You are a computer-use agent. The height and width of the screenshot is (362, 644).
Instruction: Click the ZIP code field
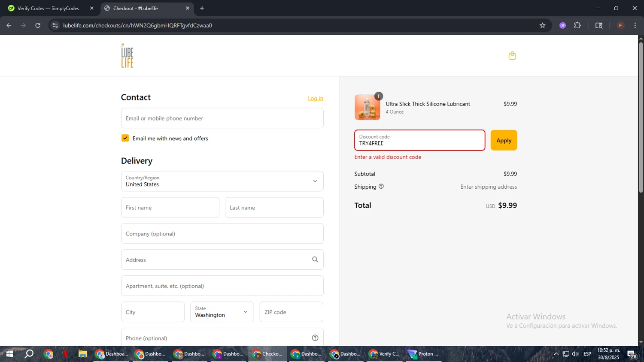coord(291,312)
